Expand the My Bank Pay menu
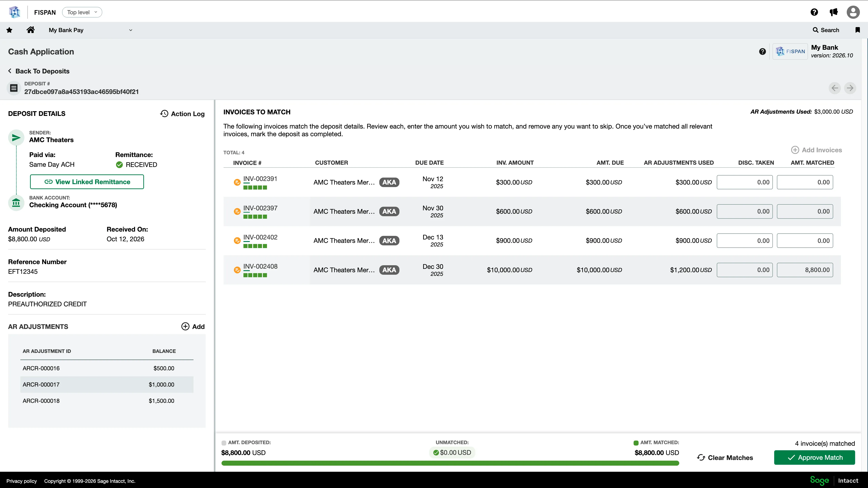Screen dimensions: 868x488 90,30
